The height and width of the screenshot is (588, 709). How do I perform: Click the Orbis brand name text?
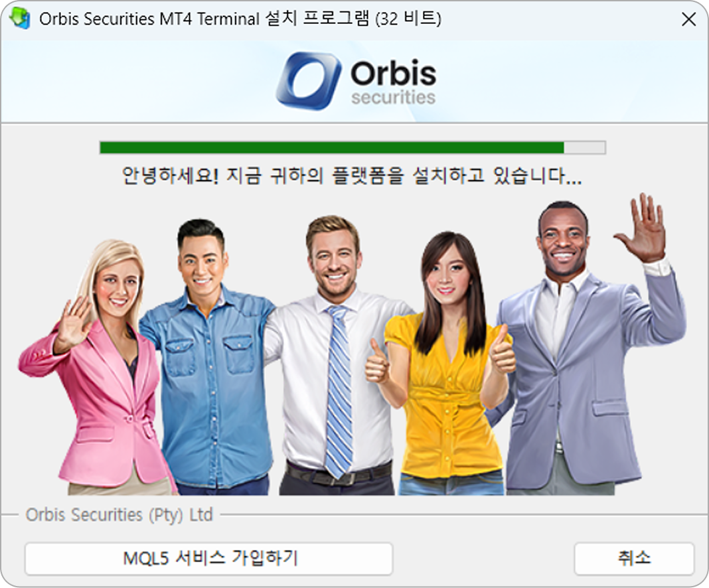[x=394, y=74]
